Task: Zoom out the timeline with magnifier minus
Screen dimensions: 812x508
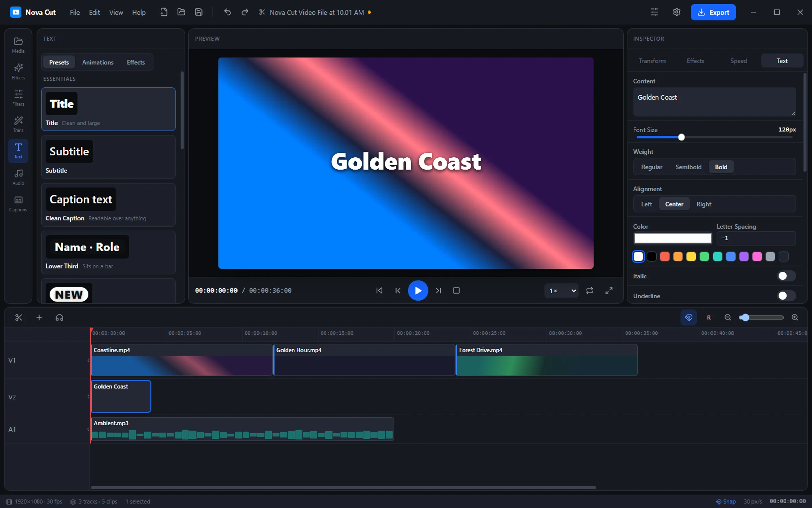Action: [728, 317]
